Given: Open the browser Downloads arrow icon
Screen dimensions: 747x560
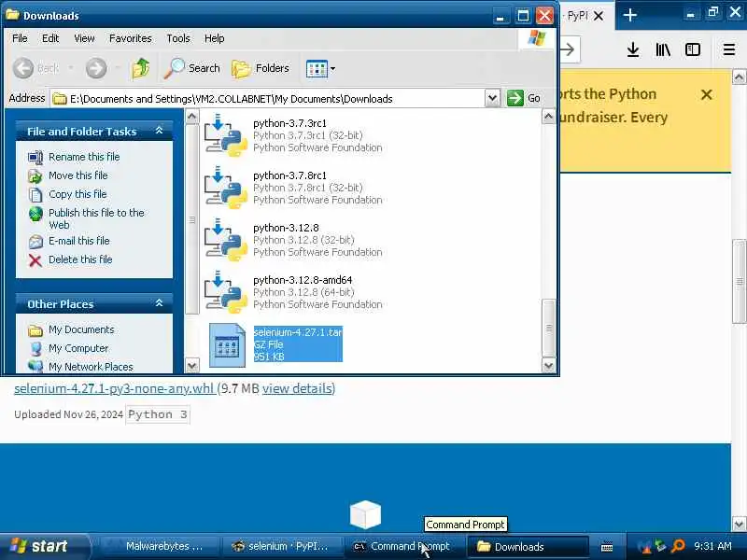Looking at the screenshot, I should 633,49.
